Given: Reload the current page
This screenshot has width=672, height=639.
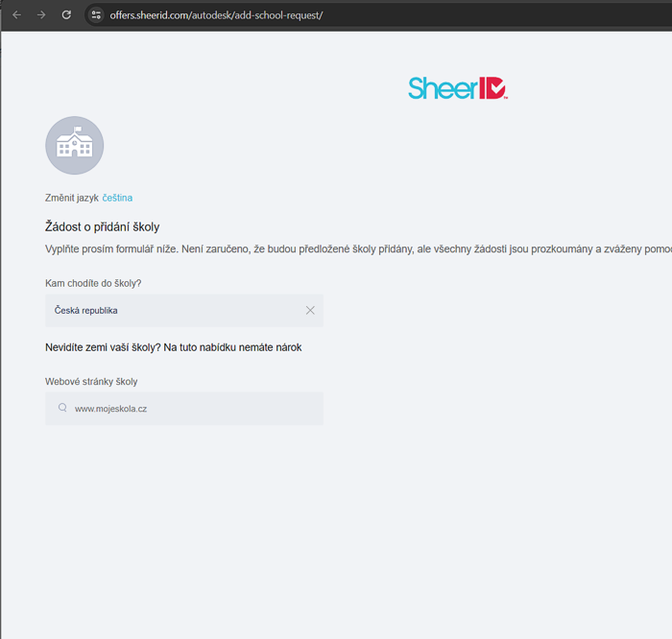Looking at the screenshot, I should (66, 15).
